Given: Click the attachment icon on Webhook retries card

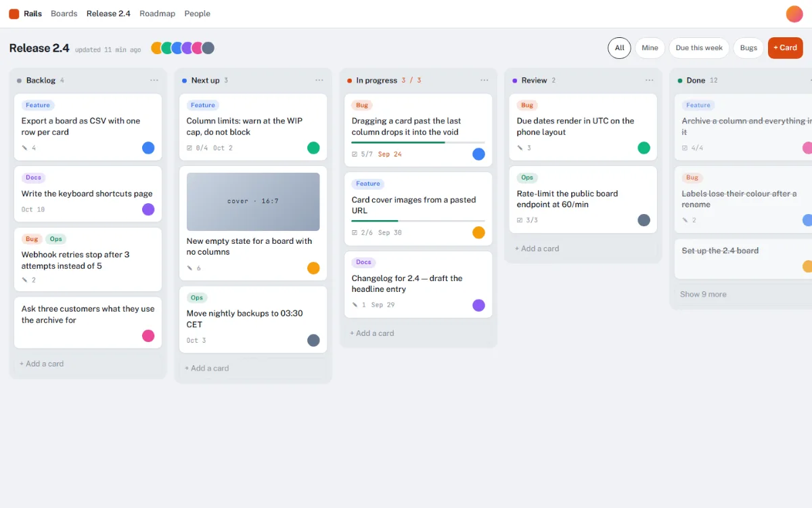Looking at the screenshot, I should pos(25,280).
